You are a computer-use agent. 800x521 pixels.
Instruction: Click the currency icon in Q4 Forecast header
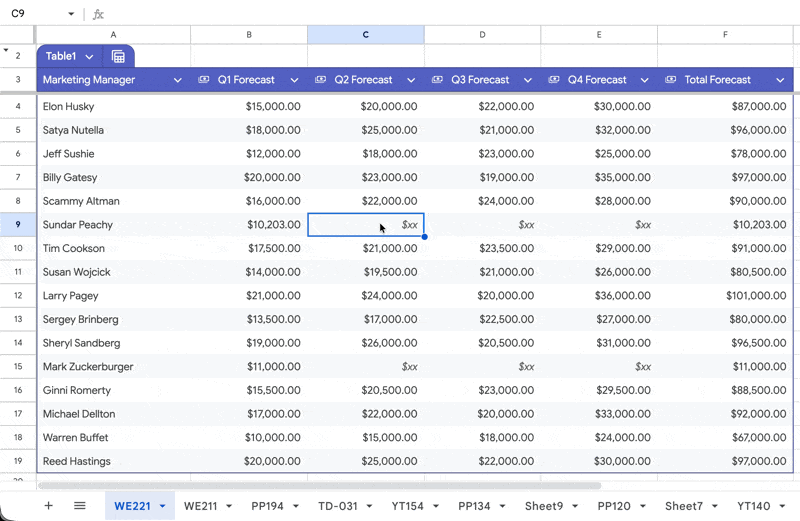coord(554,80)
